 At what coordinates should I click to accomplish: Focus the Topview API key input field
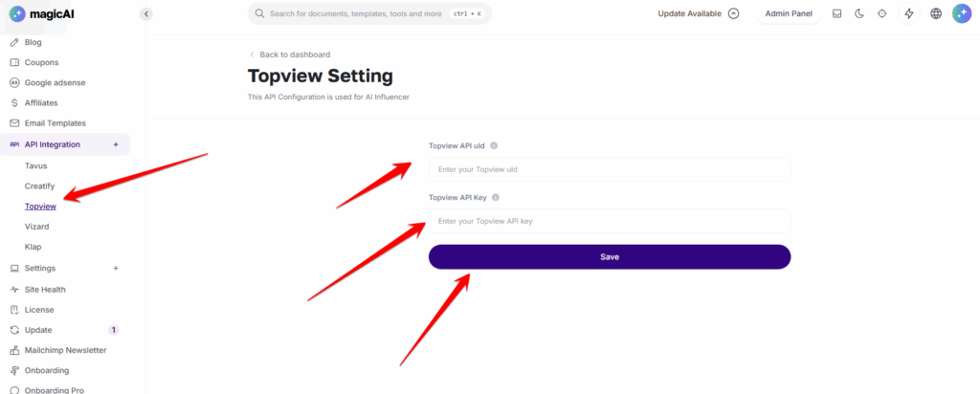(610, 221)
